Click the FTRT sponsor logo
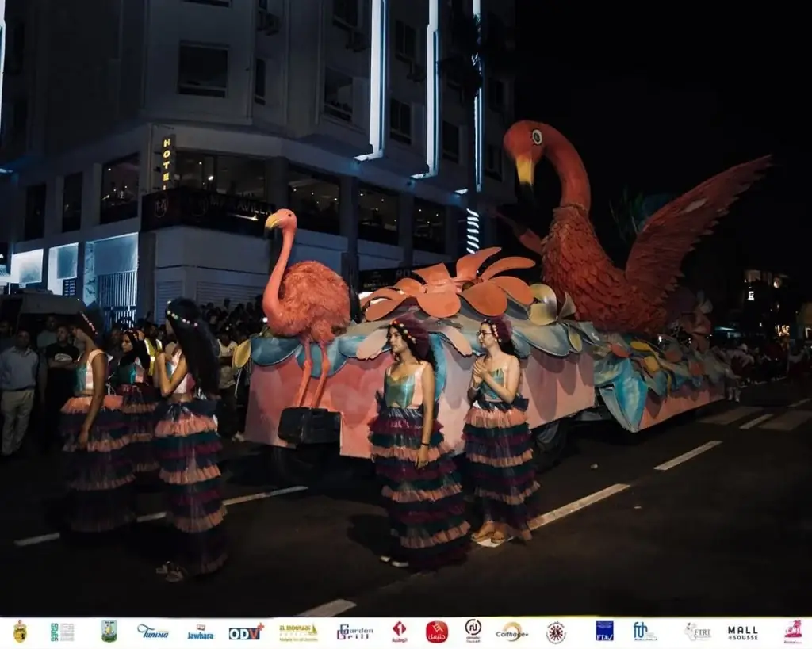Image resolution: width=812 pixels, height=649 pixels. [697, 632]
